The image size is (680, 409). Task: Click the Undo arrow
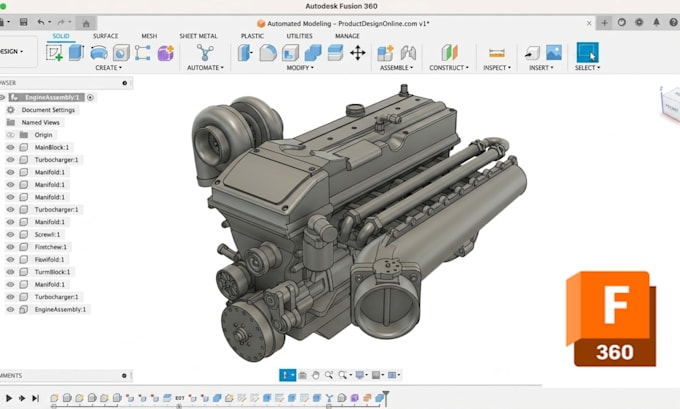point(41,22)
